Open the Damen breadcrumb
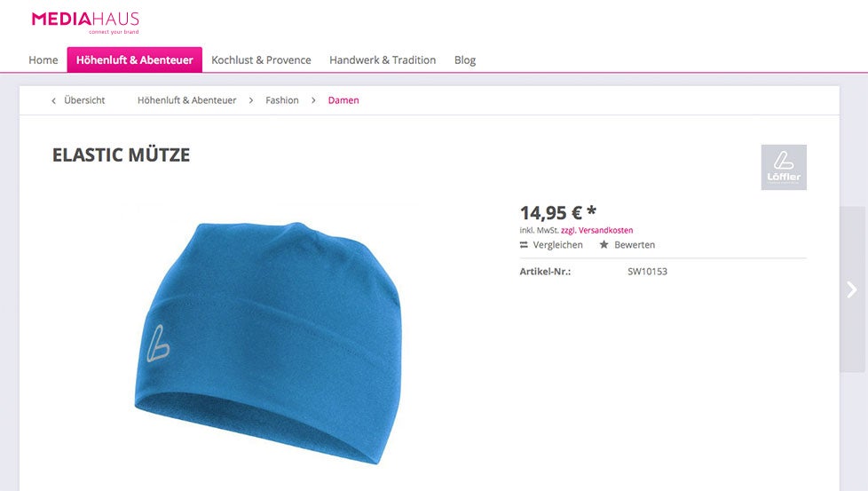Viewport: 868px width, 491px height. 343,100
